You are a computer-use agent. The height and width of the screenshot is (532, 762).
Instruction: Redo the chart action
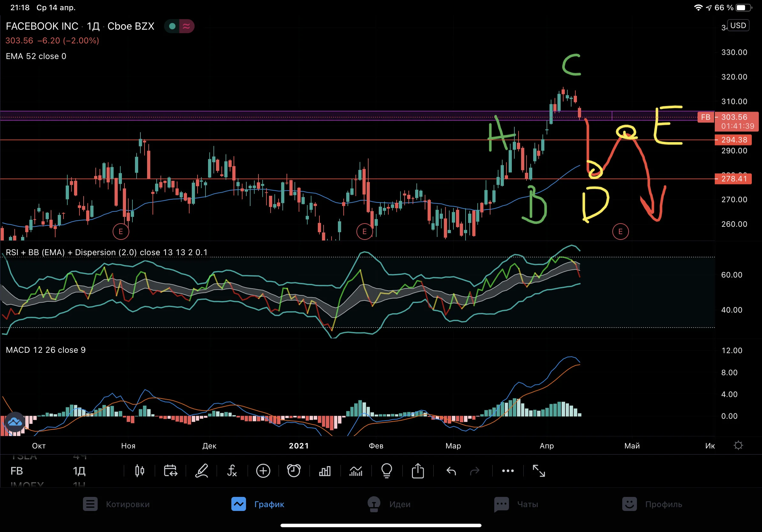point(475,471)
